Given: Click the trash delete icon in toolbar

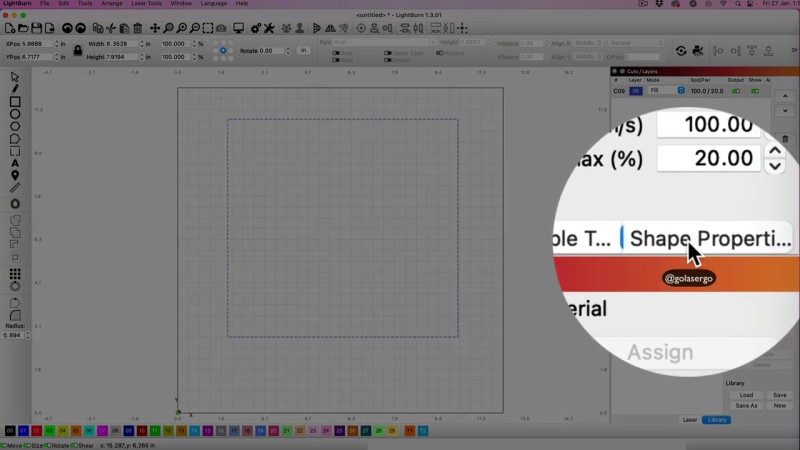Looking at the screenshot, I should pyautogui.click(x=137, y=28).
